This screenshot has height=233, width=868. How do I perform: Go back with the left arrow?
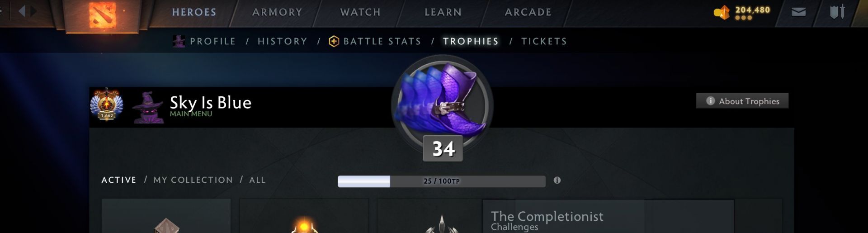click(x=22, y=11)
